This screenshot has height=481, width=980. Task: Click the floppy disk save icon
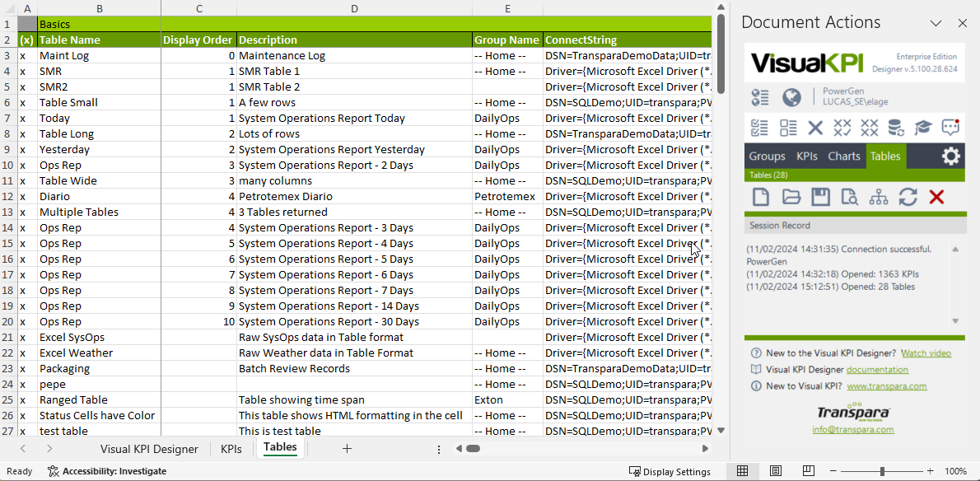(820, 197)
